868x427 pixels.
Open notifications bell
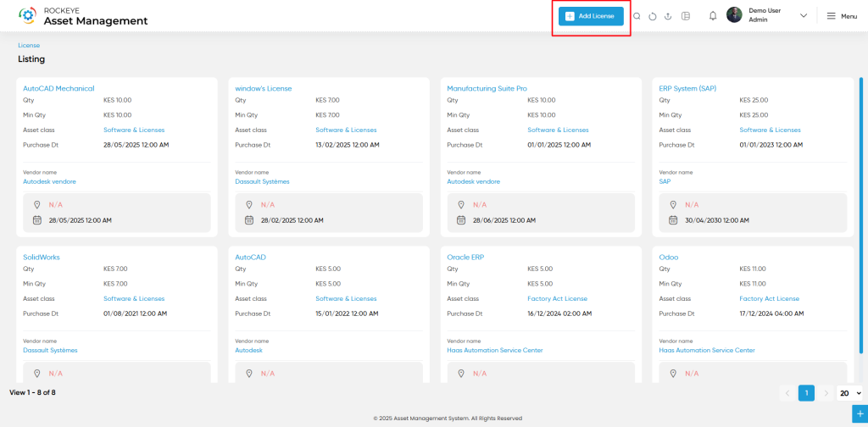713,16
